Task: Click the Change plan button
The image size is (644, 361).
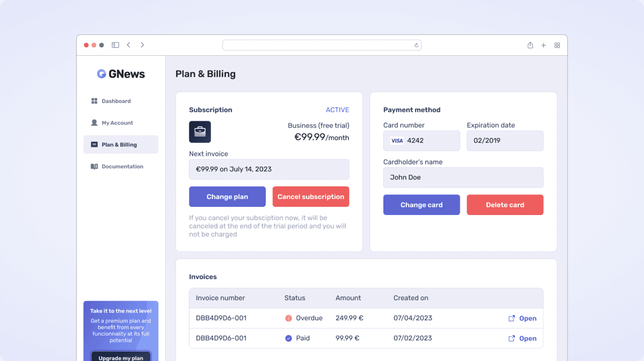Action: point(227,196)
